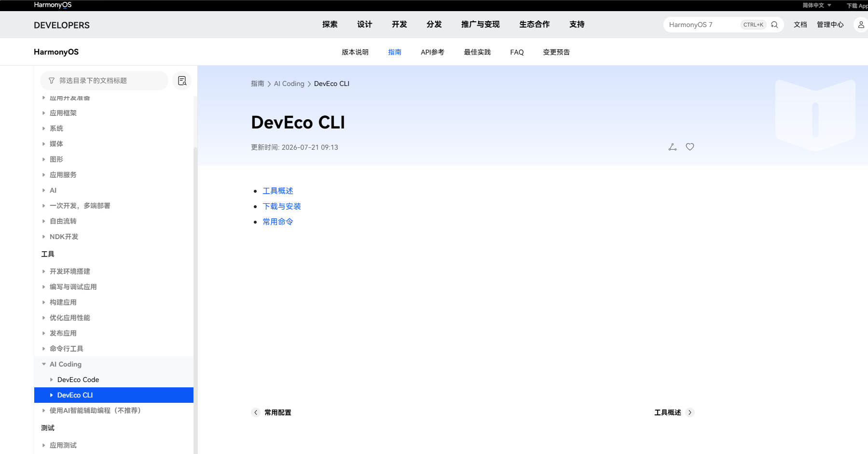The image size is (868, 454).
Task: Click the DEVELOPERS logo
Action: coord(62,25)
